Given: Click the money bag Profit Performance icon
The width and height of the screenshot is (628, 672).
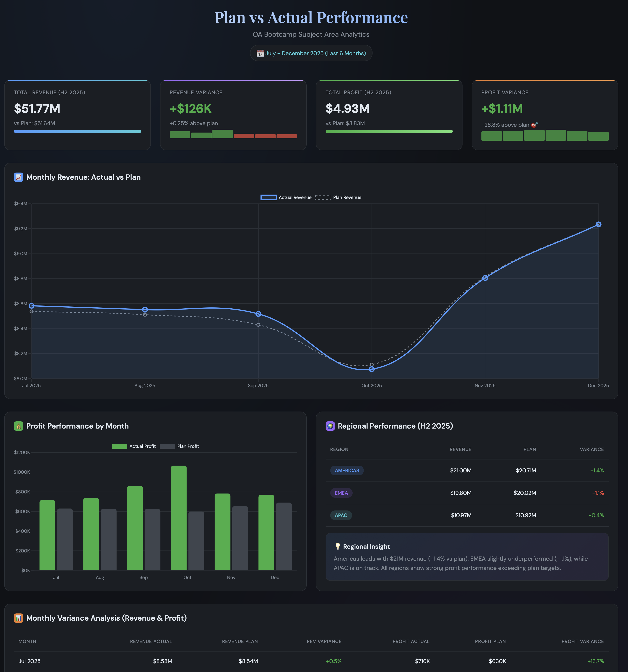Looking at the screenshot, I should 19,426.
